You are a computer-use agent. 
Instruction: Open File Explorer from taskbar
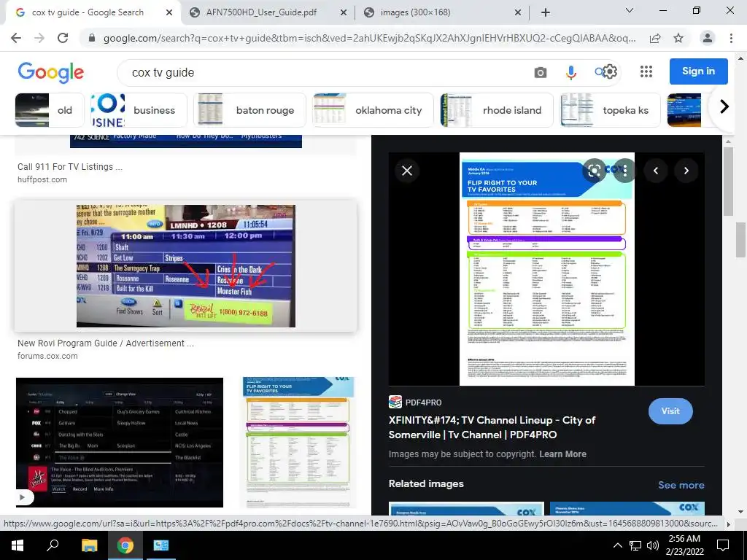click(x=89, y=545)
